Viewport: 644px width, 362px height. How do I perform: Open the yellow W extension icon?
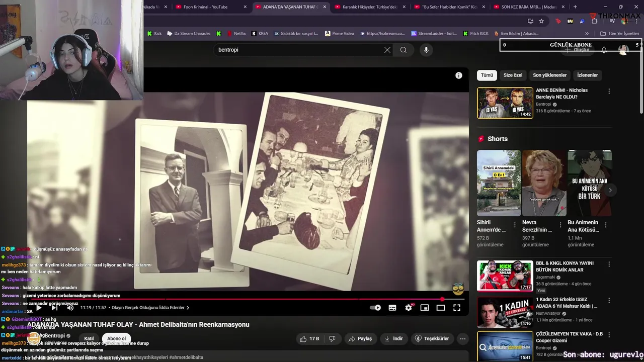(x=570, y=21)
